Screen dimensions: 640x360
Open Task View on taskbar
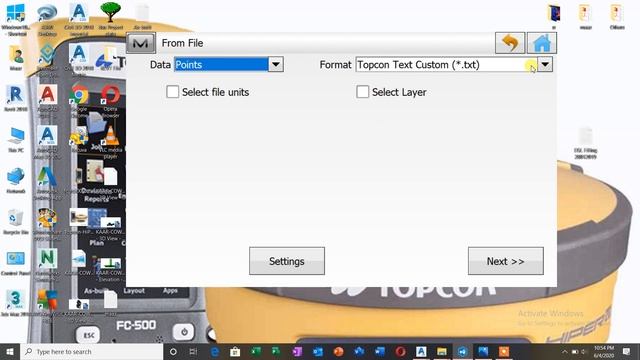pyautogui.click(x=193, y=351)
